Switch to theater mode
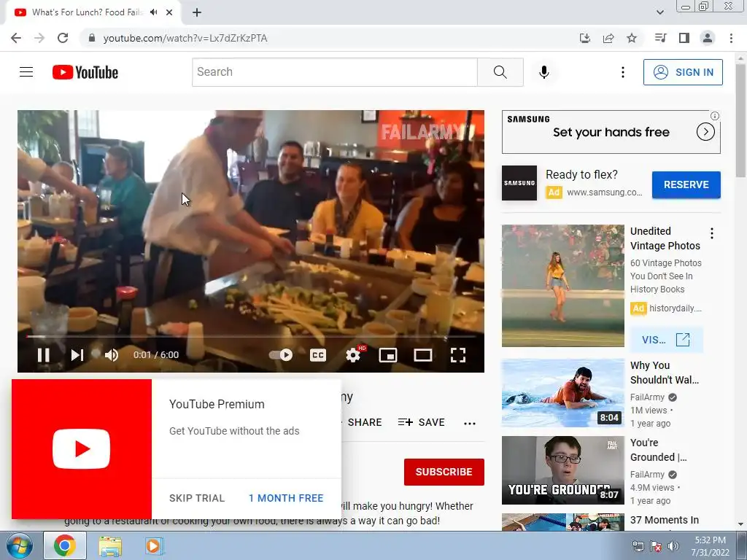Screen dimensions: 747x560 coord(422,355)
